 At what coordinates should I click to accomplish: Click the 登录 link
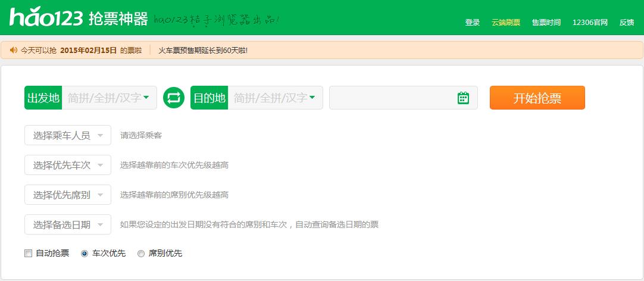tap(473, 23)
